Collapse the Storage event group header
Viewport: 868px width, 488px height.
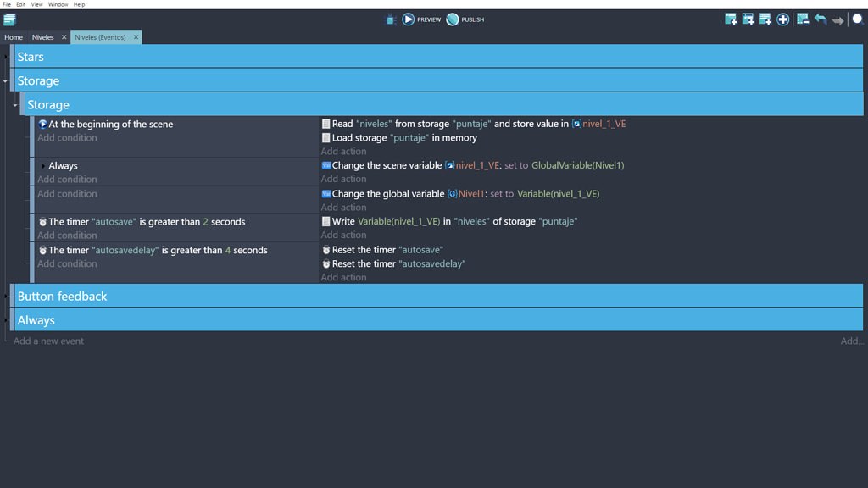[x=4, y=80]
